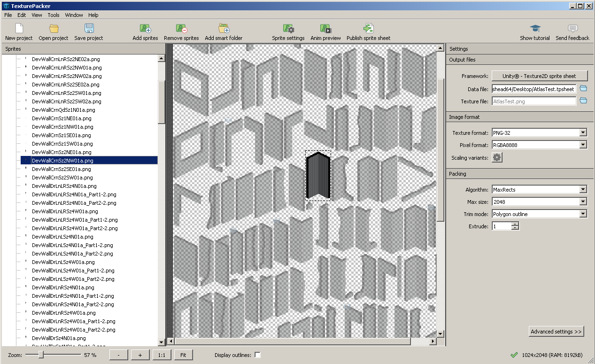
Task: Expand the Texture format dropdown
Action: click(539, 133)
